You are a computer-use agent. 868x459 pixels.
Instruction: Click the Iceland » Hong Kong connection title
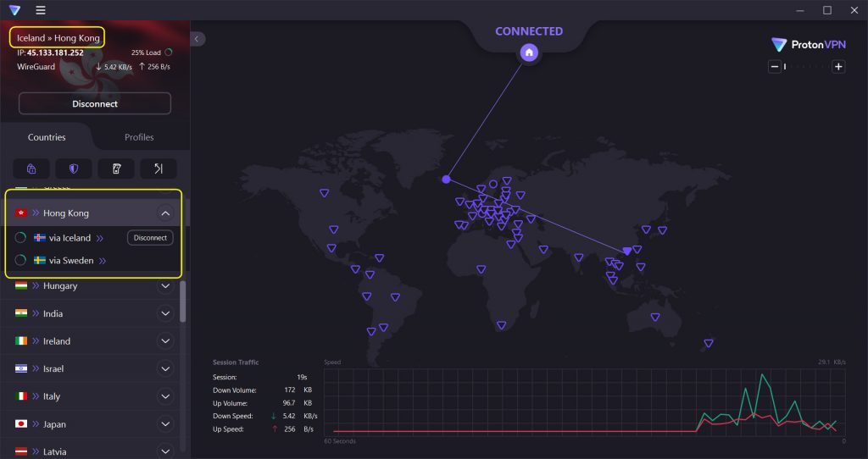click(58, 38)
